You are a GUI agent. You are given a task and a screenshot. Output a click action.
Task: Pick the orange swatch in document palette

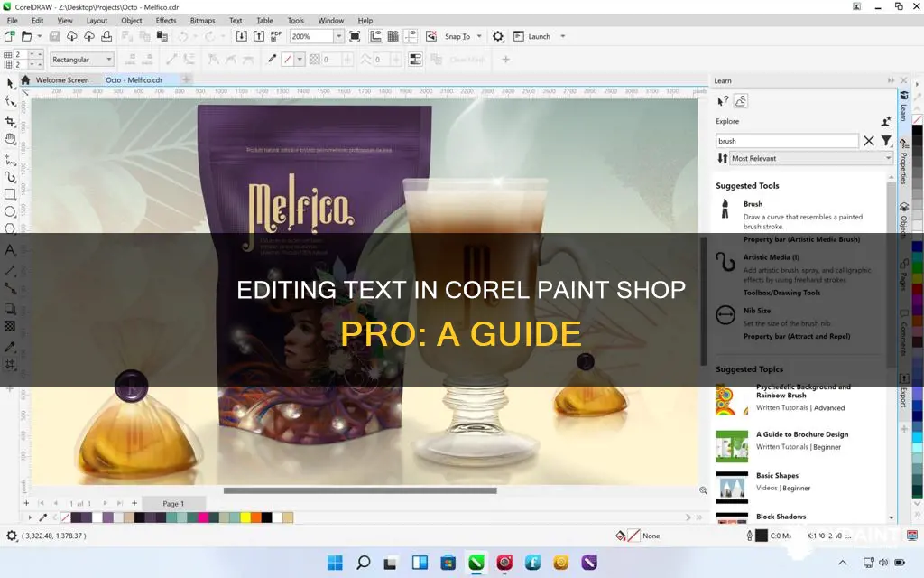click(255, 517)
